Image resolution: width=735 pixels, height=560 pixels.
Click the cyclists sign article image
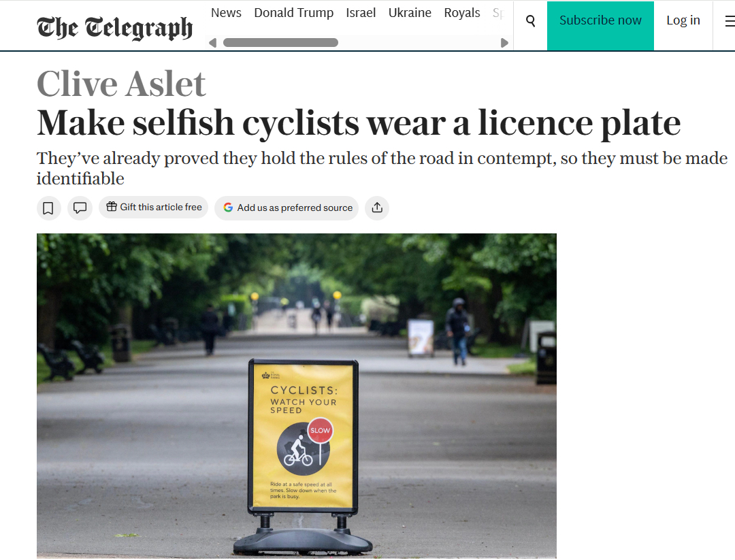point(296,395)
